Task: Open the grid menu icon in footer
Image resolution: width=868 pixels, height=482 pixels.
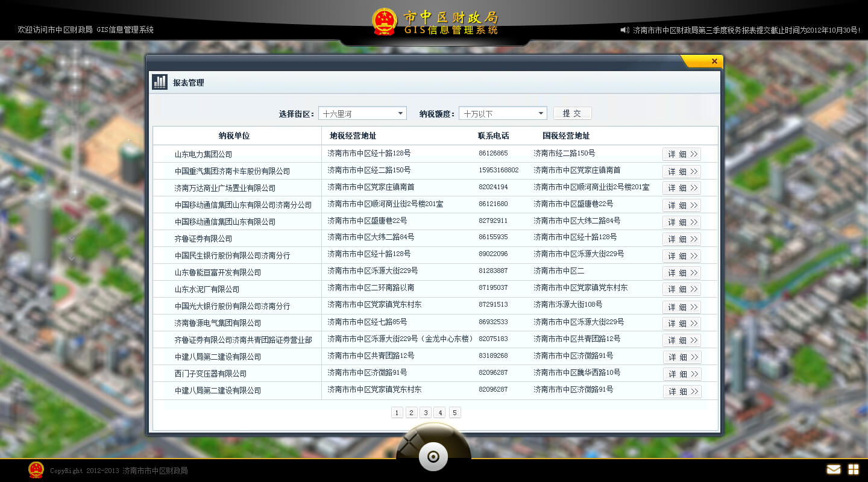Action: (x=854, y=469)
